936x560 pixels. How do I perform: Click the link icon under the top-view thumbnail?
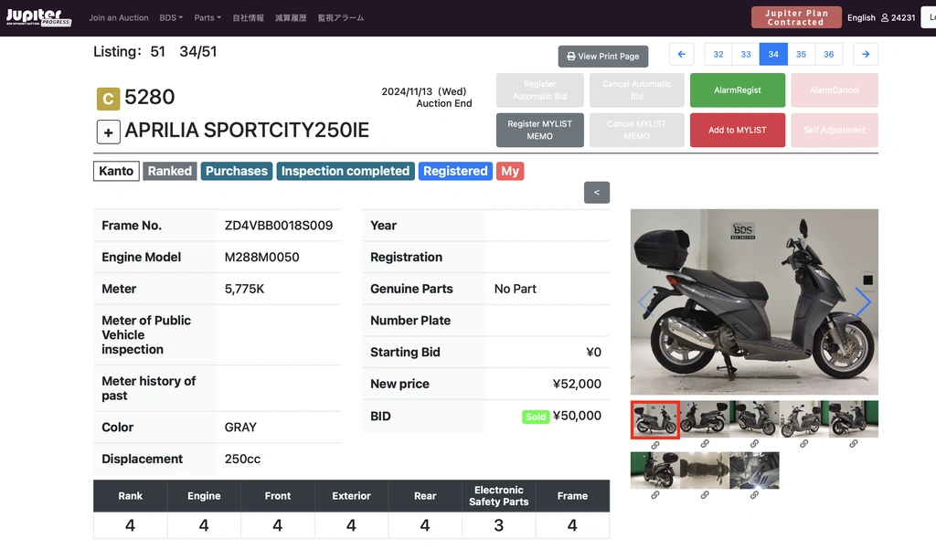tap(705, 495)
